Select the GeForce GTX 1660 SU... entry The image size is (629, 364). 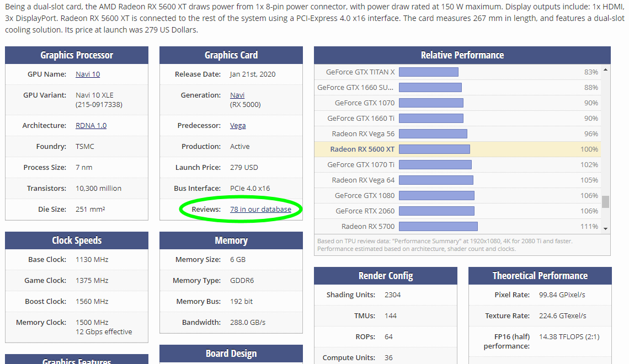tap(355, 87)
